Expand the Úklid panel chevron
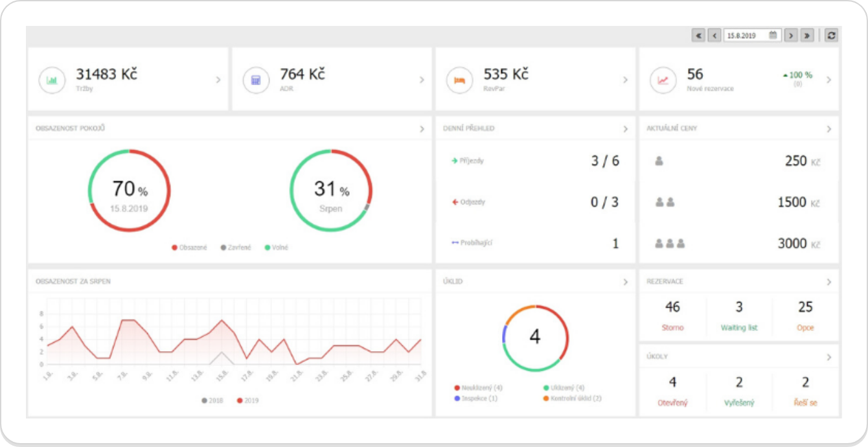The width and height of the screenshot is (868, 447). pos(625,282)
